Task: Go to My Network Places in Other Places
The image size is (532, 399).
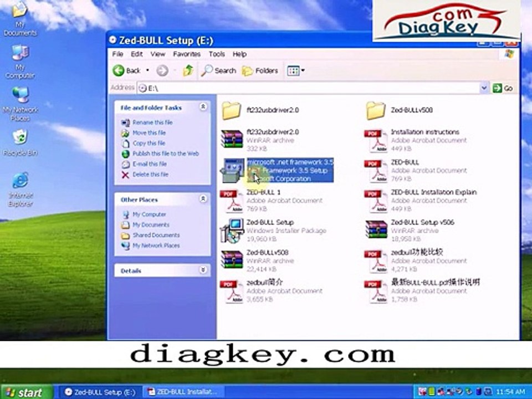Action: click(x=156, y=245)
